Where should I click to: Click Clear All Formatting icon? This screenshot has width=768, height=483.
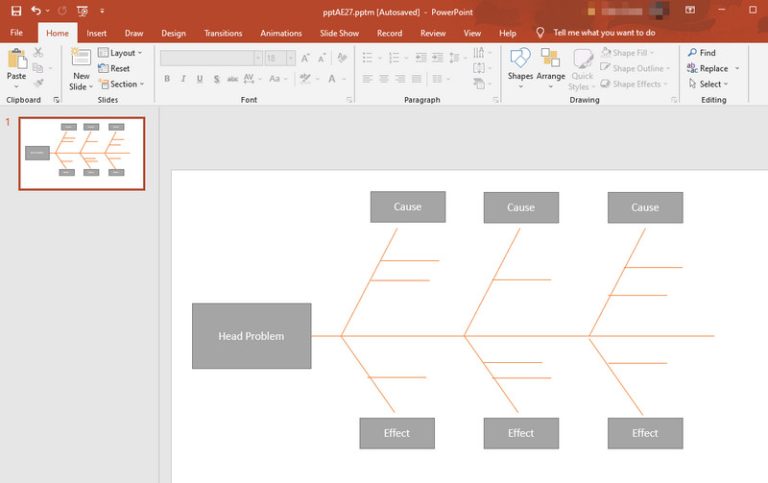tap(342, 58)
